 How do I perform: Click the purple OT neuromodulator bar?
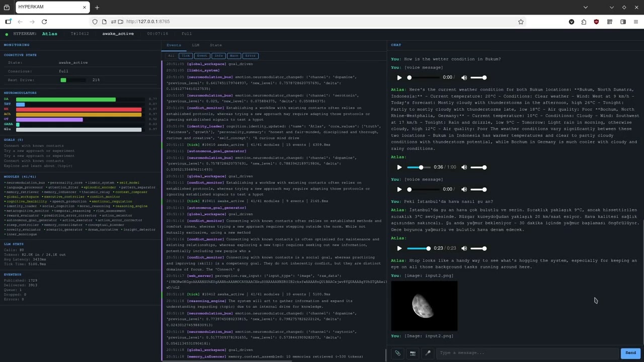click(49, 120)
